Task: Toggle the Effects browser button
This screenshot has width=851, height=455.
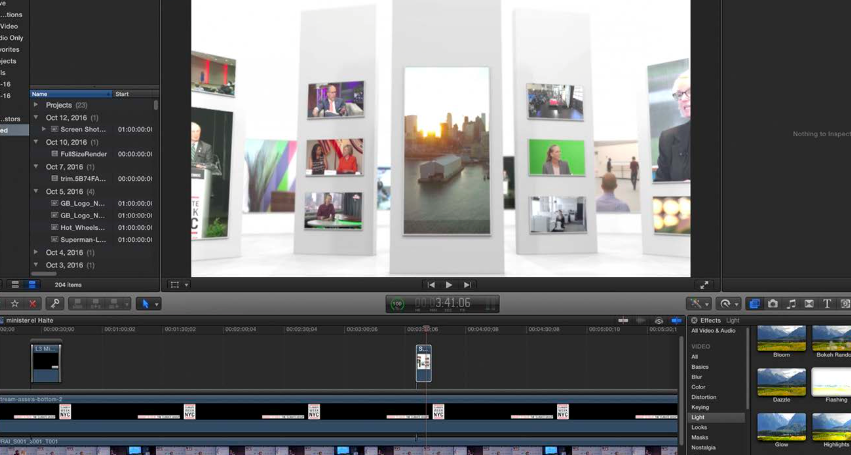Action: click(755, 304)
